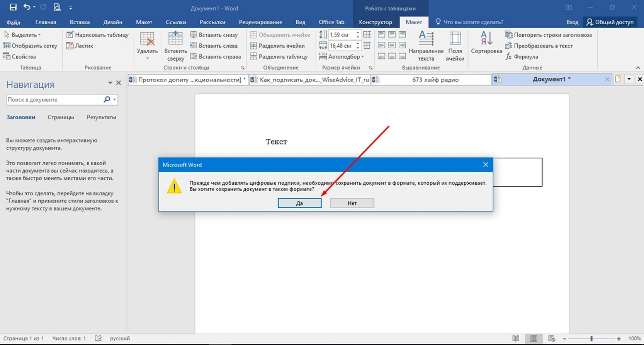Click the Поиск в документе search field
This screenshot has width=644, height=345.
point(54,100)
